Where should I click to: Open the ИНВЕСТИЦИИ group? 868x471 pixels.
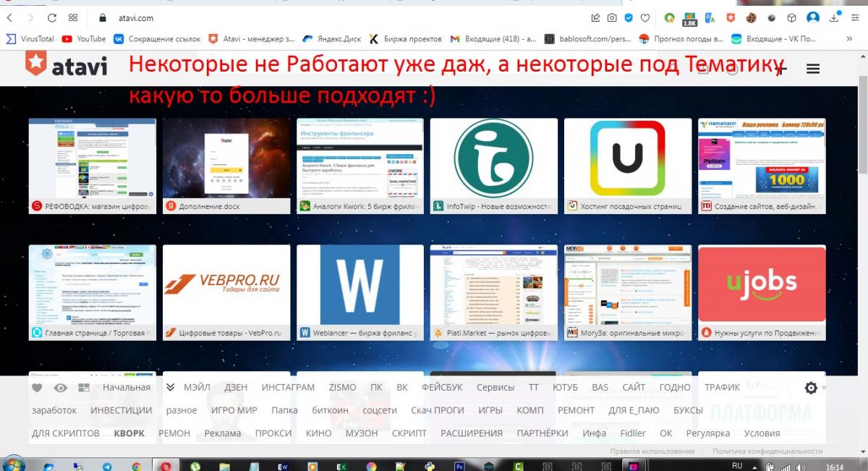[x=122, y=410]
